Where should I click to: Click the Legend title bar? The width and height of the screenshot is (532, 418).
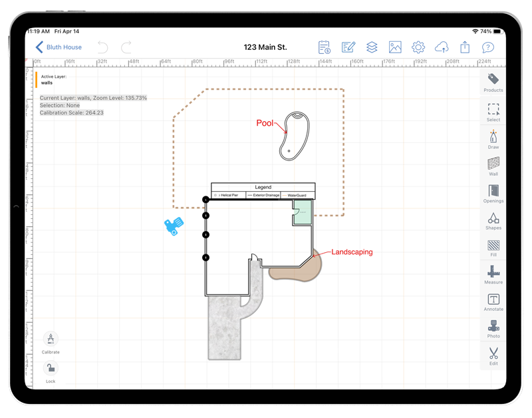(x=263, y=187)
